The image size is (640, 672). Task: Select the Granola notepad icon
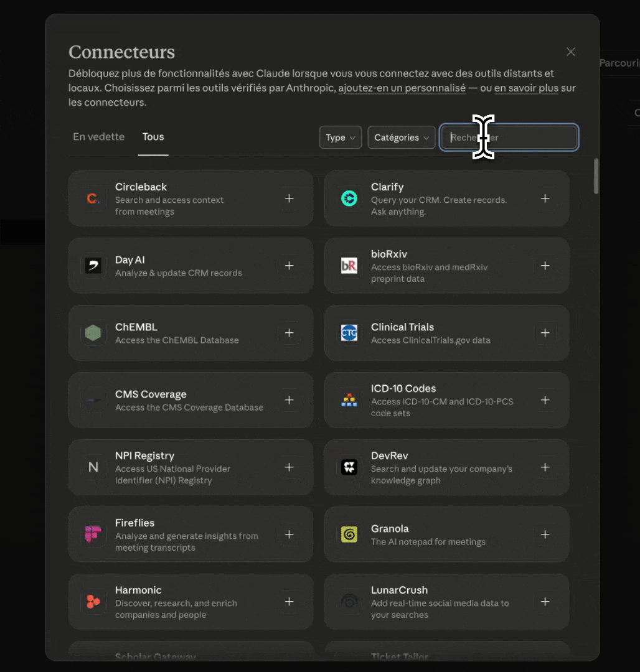(x=349, y=534)
